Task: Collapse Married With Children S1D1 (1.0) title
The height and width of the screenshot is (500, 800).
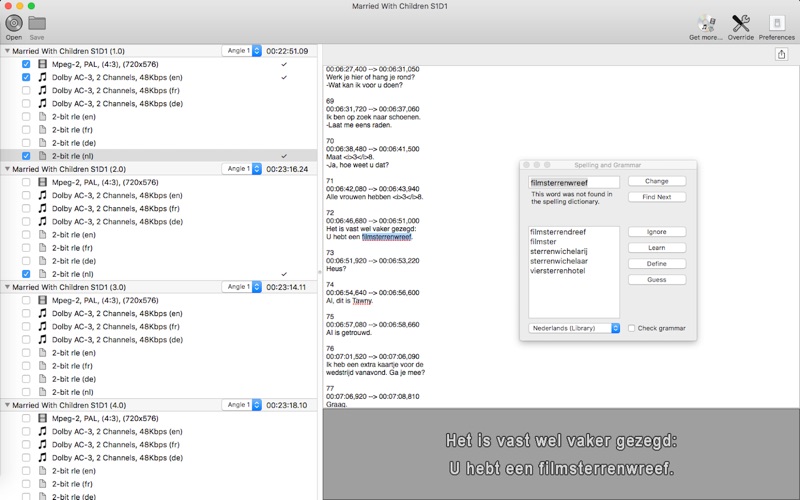Action: 7,51
